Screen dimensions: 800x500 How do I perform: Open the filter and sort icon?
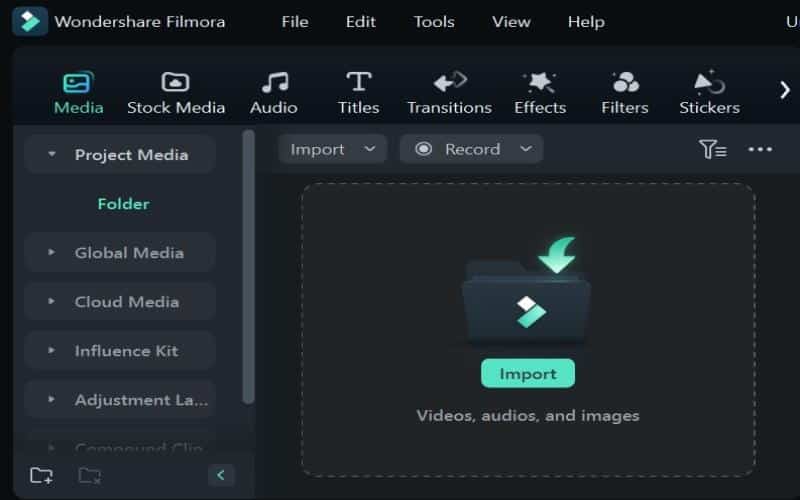pyautogui.click(x=713, y=149)
